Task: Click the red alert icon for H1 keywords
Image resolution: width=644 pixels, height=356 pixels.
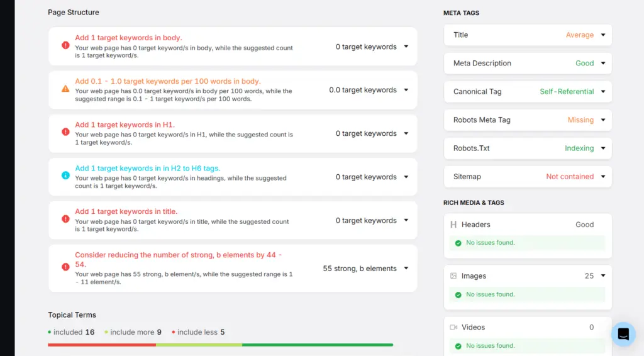Action: click(65, 132)
